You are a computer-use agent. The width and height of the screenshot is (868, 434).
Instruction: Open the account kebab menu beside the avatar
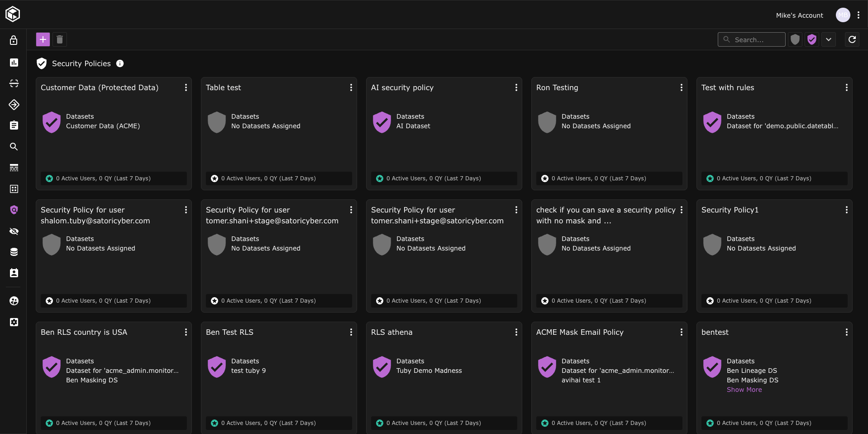[x=858, y=15]
